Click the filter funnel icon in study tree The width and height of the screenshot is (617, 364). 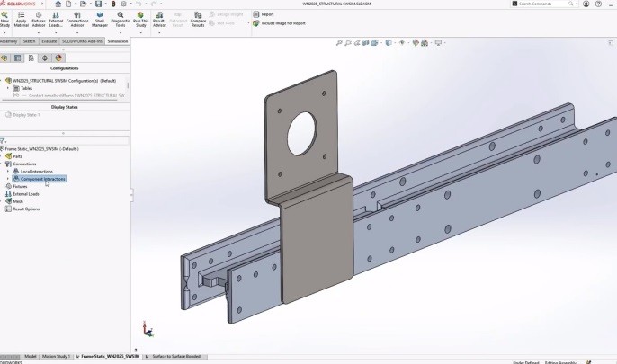pos(3,141)
